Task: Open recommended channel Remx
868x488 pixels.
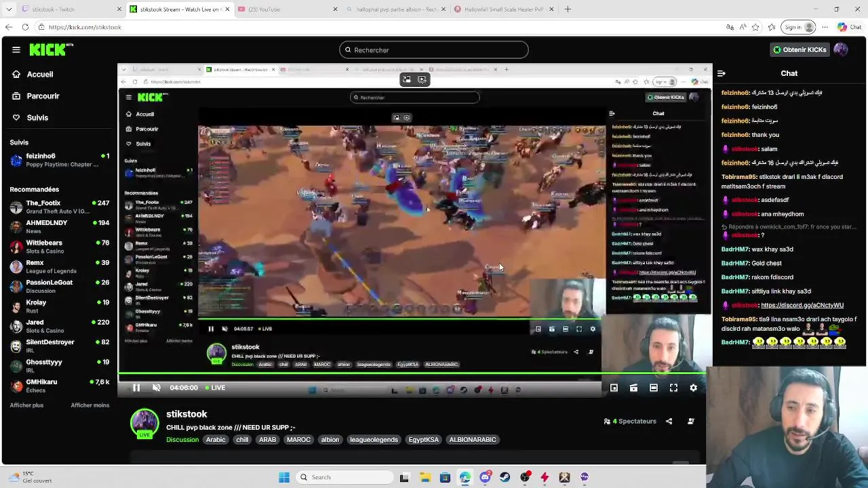Action: (60, 266)
